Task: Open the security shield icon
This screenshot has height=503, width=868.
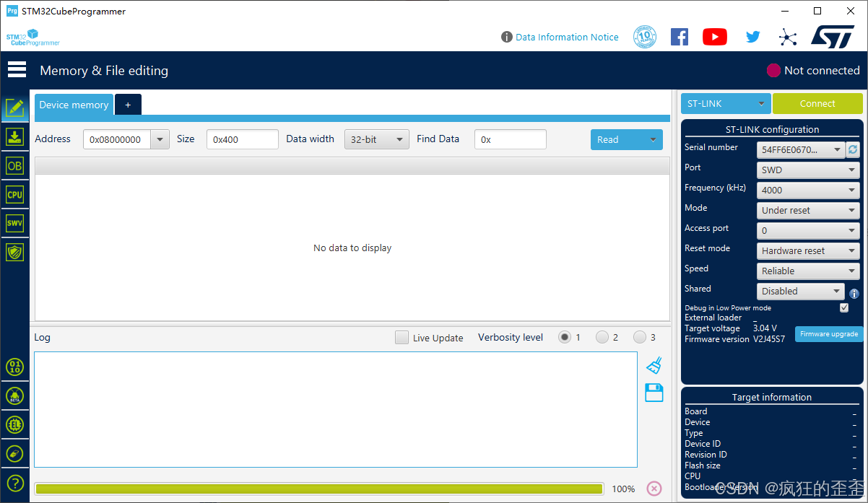Action: [14, 252]
